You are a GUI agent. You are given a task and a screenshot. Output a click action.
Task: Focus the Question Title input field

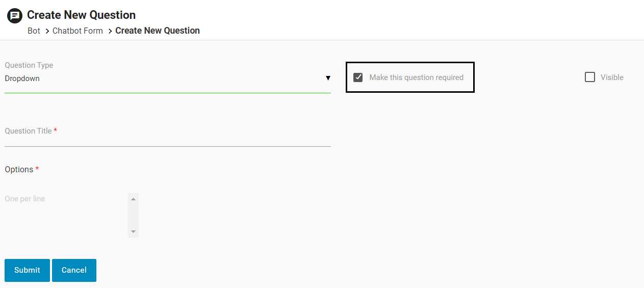[167, 140]
